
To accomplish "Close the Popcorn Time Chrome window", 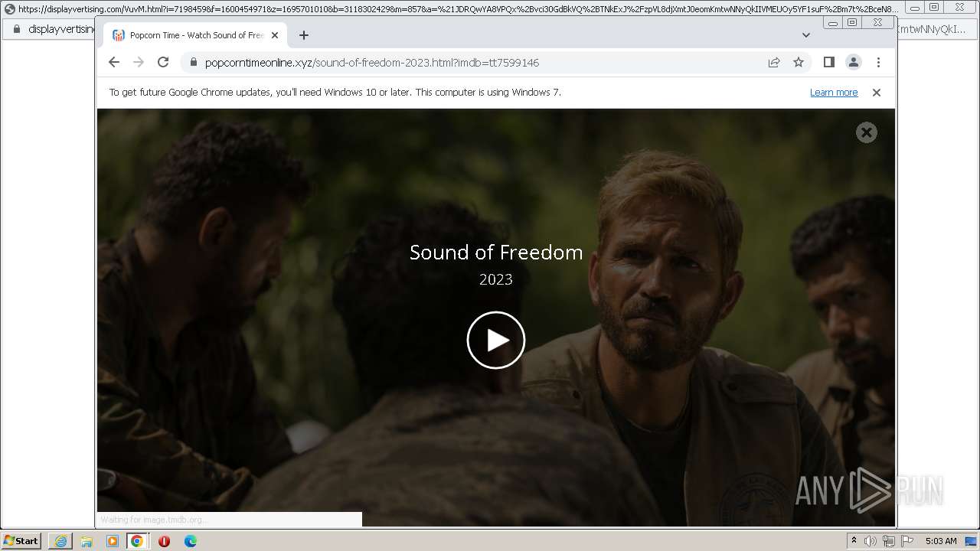I will coord(878,23).
